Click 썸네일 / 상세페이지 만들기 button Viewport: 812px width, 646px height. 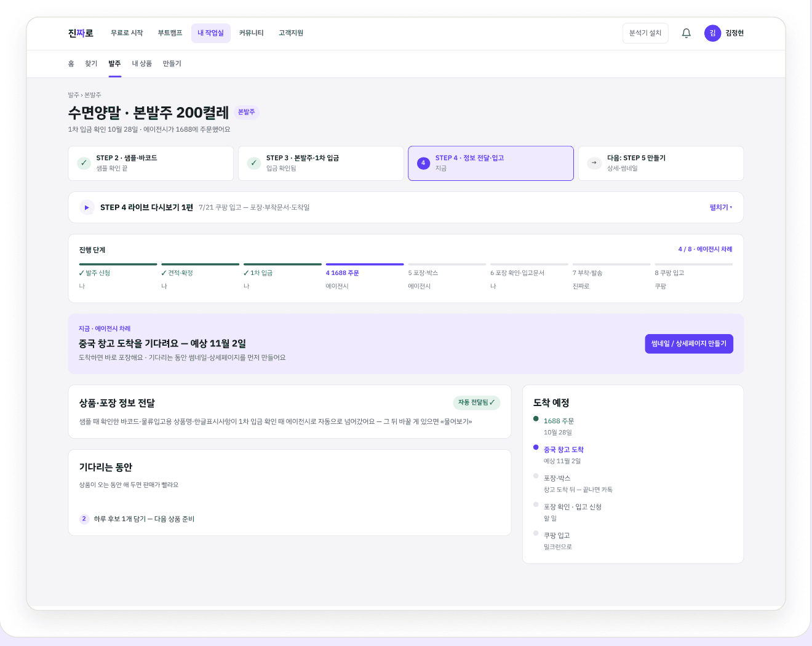pyautogui.click(x=689, y=344)
